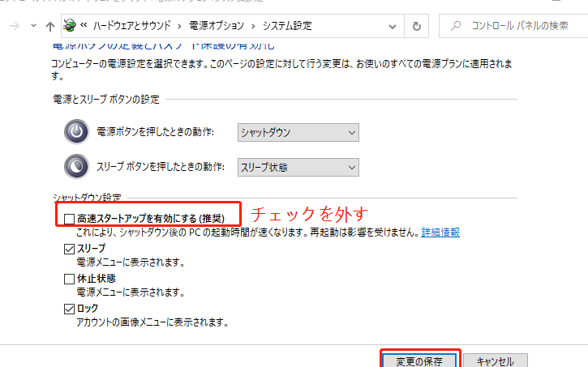Uncheck the スリープ checkbox
The height and width of the screenshot is (367, 588).
[69, 249]
